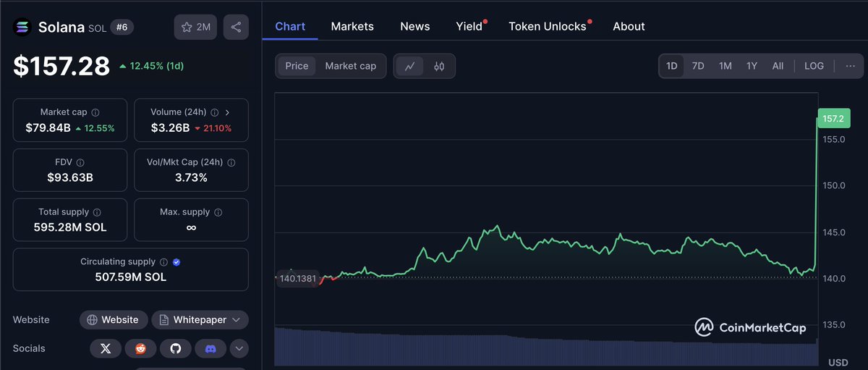Toggle LOG scale on chart
The height and width of the screenshot is (370, 868).
pyautogui.click(x=814, y=66)
